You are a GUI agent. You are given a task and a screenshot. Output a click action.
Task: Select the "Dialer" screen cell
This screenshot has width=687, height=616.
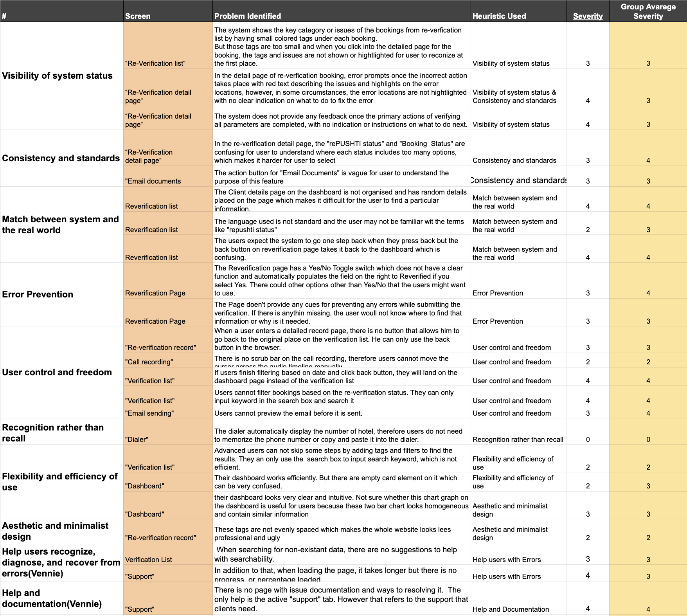point(168,432)
